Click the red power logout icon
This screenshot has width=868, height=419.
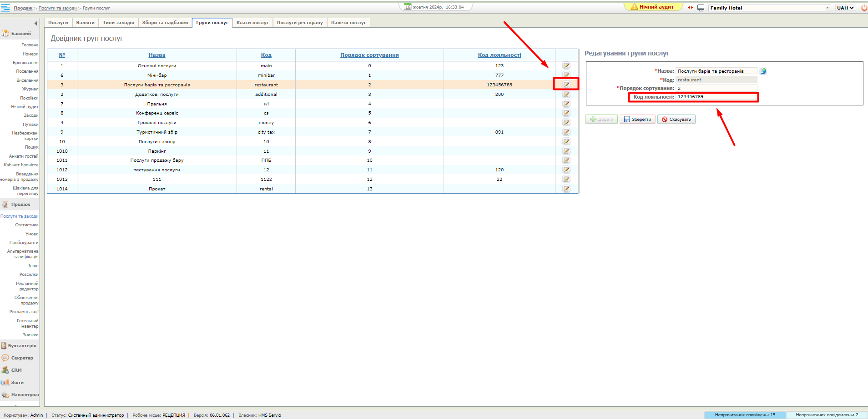(864, 8)
